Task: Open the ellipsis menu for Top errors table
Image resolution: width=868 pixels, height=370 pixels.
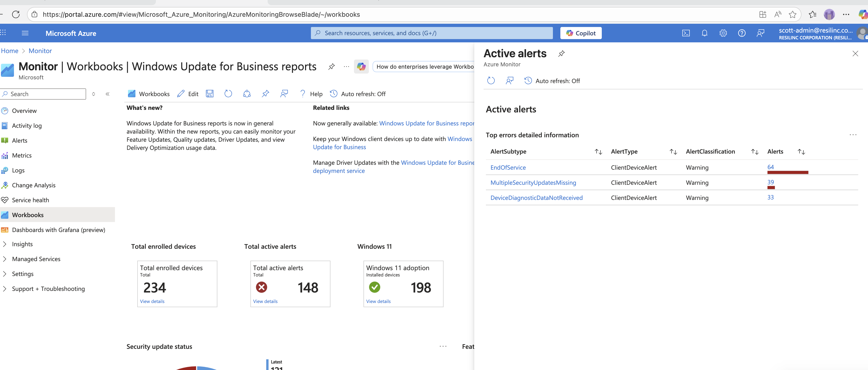Action: (853, 135)
